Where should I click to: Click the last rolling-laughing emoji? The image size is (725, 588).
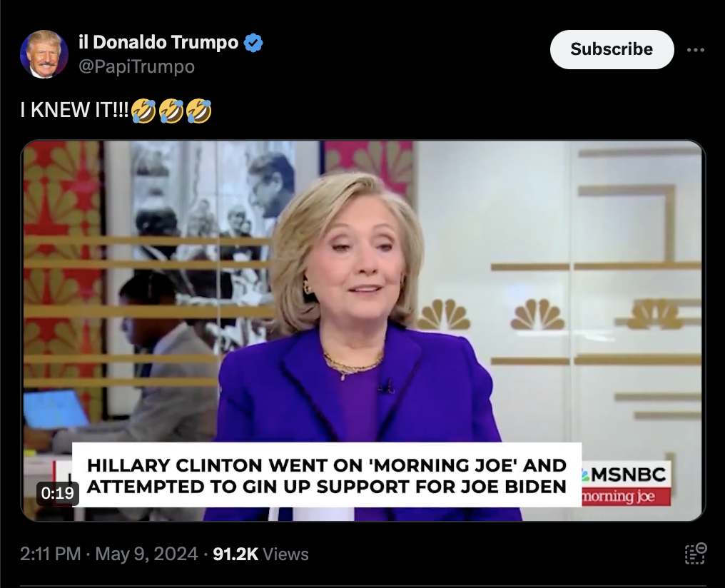tap(199, 111)
